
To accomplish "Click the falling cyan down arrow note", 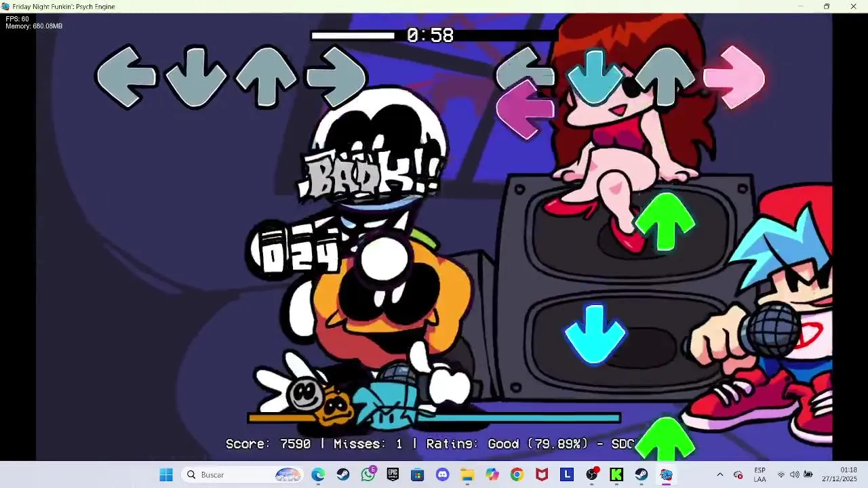I will [595, 333].
